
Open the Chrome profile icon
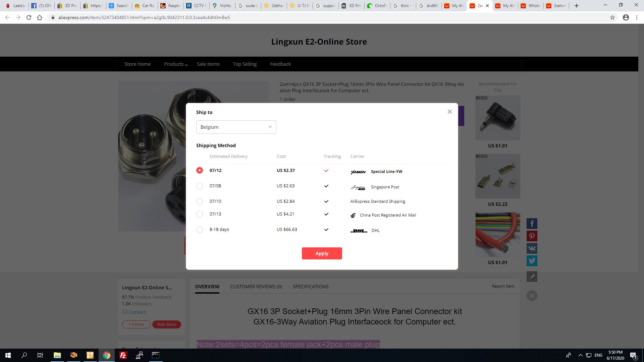coord(626,17)
